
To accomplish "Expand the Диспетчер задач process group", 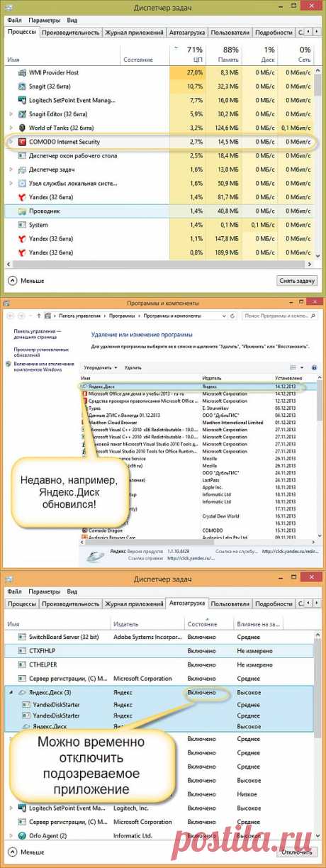I will click(11, 169).
